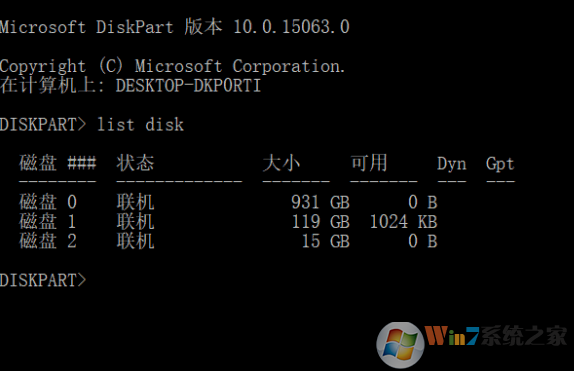The image size is (574, 371).
Task: Click the 'list disk' command text
Action: [x=140, y=125]
